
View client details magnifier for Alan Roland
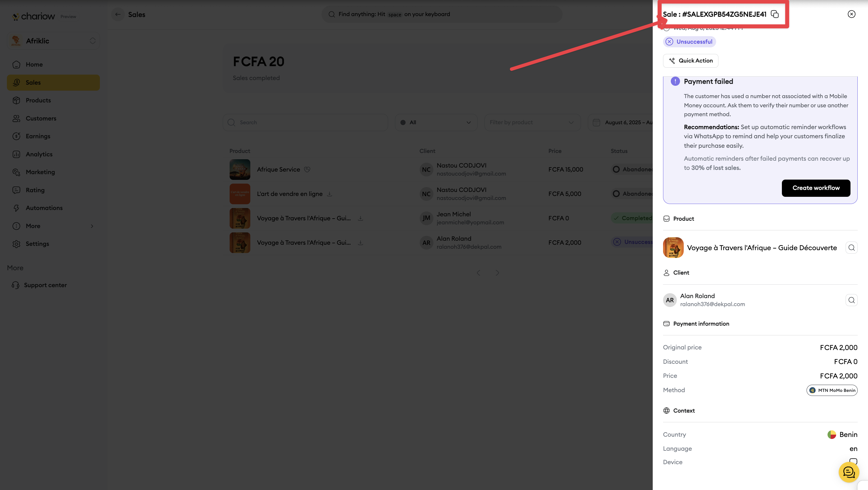[851, 300]
